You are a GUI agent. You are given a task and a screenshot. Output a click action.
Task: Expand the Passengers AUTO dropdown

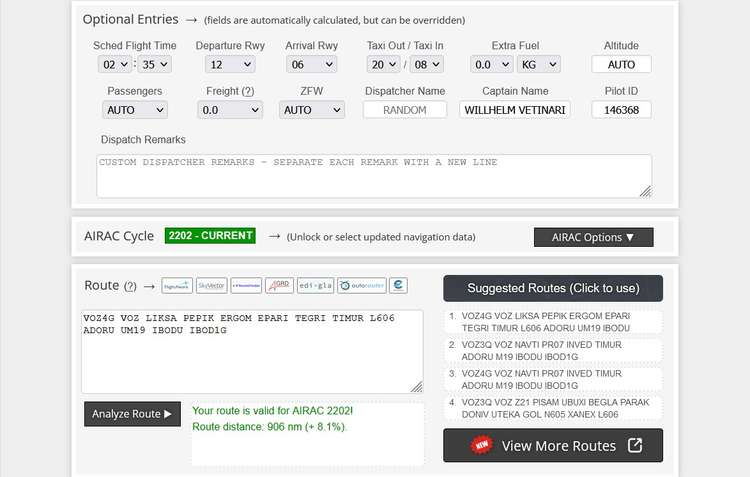coord(134,110)
